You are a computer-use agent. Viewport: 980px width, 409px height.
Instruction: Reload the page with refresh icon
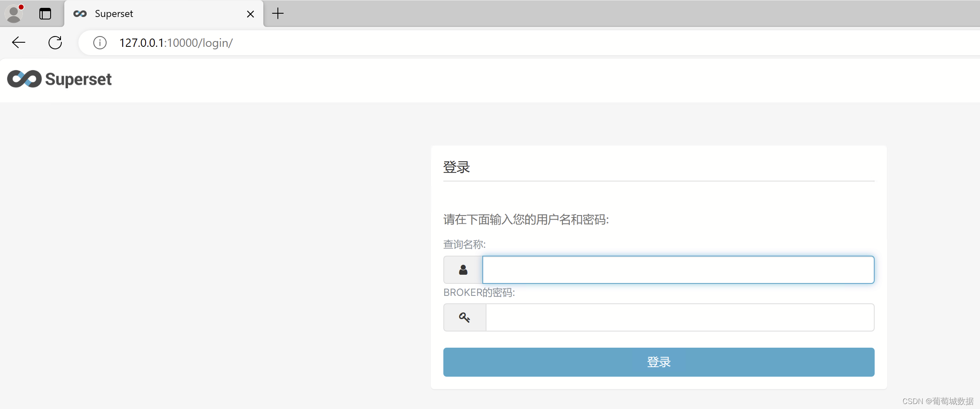[55, 42]
